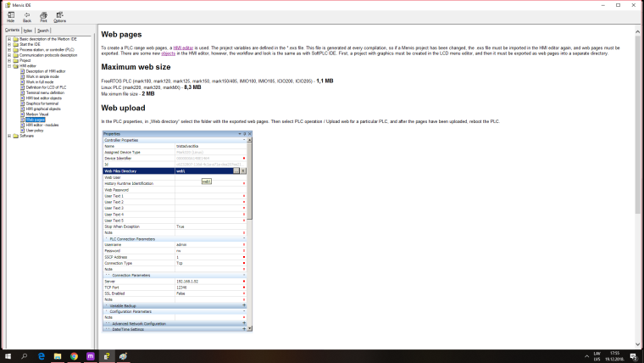
Task: Print the current help topic
Action: click(43, 17)
